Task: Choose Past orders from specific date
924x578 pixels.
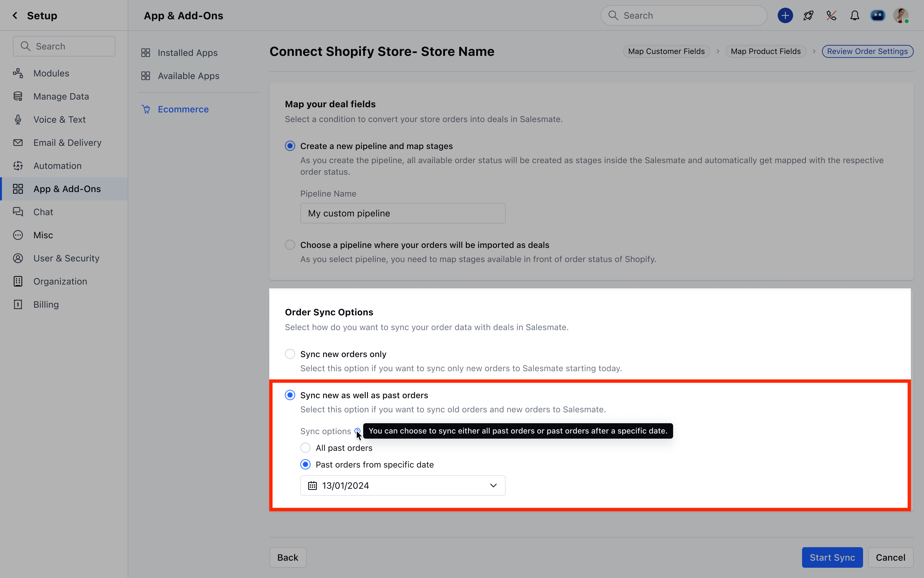Action: click(305, 464)
